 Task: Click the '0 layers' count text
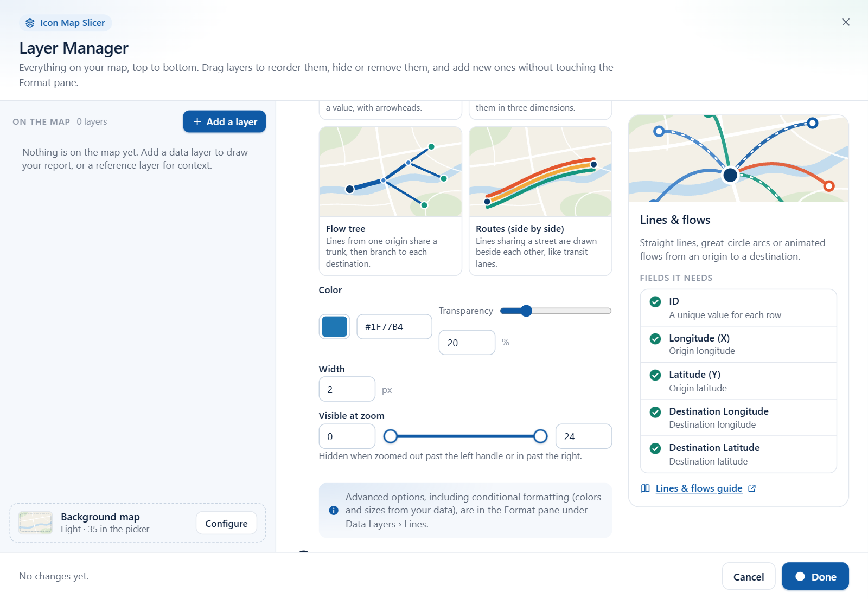[92, 121]
